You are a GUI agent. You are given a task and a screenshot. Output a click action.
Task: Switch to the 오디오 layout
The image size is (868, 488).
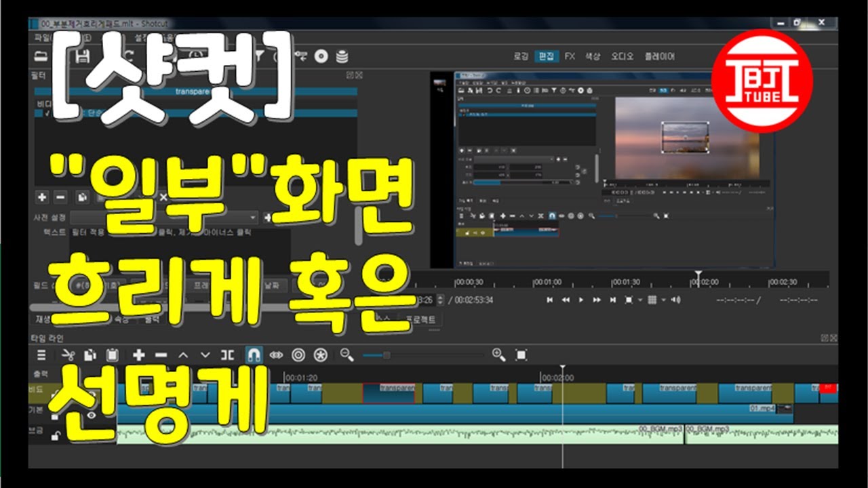coord(623,56)
